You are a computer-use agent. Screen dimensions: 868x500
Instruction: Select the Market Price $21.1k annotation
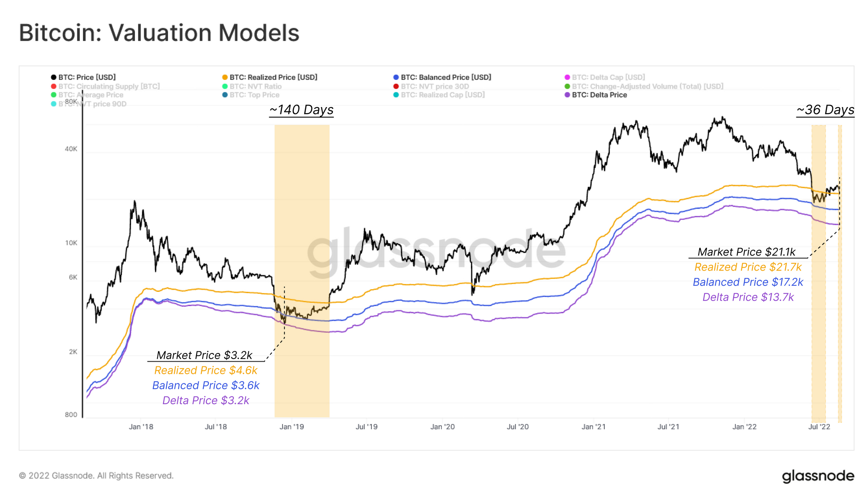(x=746, y=252)
